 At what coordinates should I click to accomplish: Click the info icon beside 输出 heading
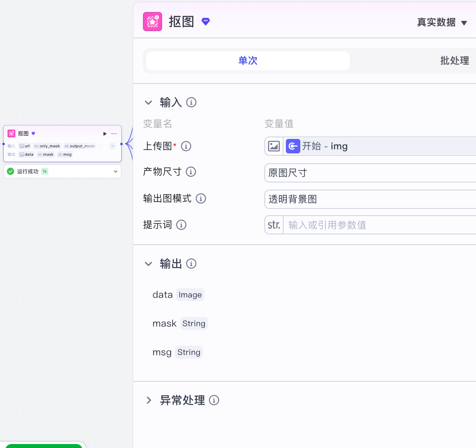[191, 264]
